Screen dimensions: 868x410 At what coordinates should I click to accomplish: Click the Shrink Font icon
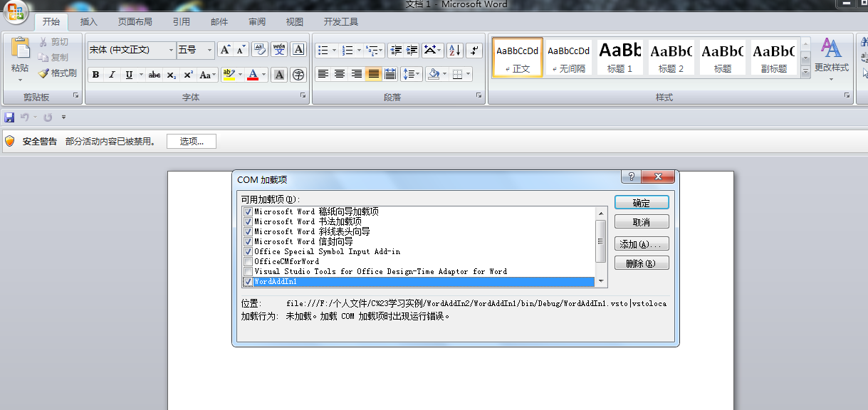(241, 50)
